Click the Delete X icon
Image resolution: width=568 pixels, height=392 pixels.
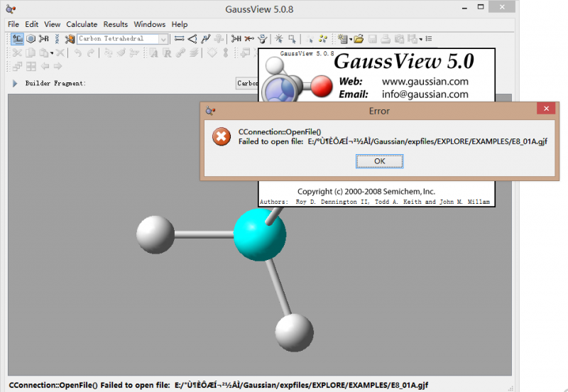[60, 53]
